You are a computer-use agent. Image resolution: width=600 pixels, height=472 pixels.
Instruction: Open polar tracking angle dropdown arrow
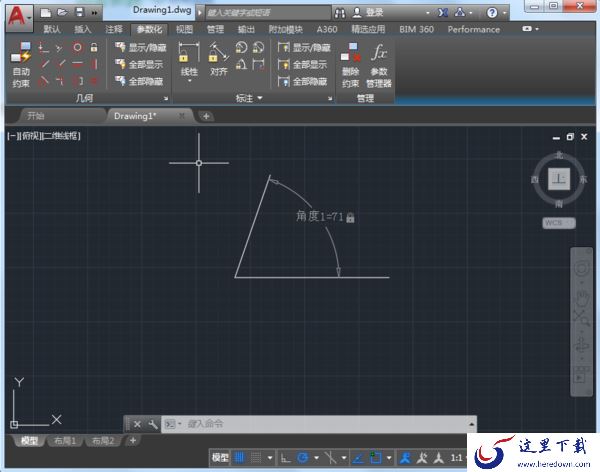coord(316,458)
